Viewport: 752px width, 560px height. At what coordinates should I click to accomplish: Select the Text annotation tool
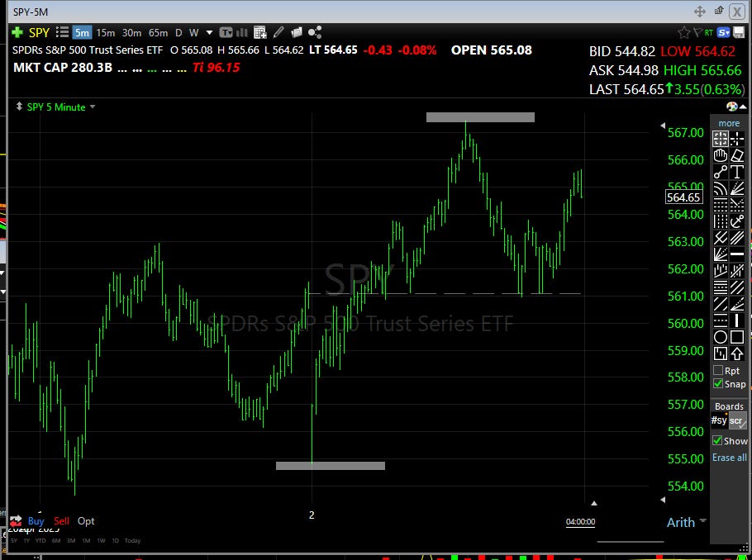[x=737, y=172]
